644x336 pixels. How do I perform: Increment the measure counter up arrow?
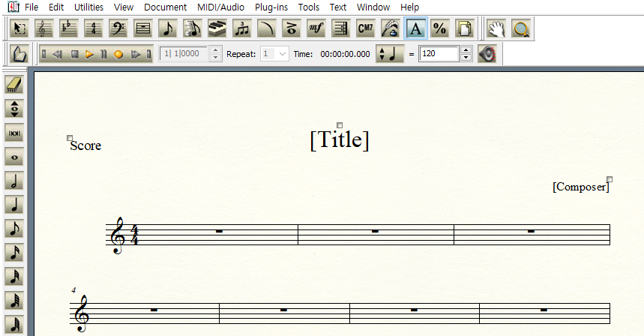[216, 50]
